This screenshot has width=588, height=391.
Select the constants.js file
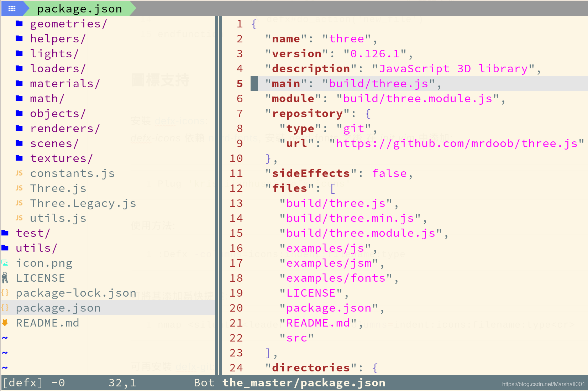click(x=72, y=173)
